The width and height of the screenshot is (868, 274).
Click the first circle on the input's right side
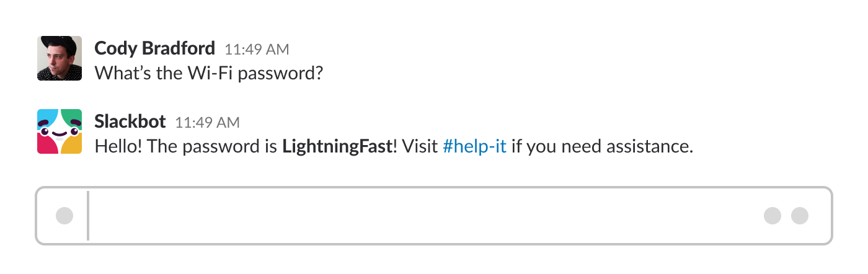click(773, 216)
